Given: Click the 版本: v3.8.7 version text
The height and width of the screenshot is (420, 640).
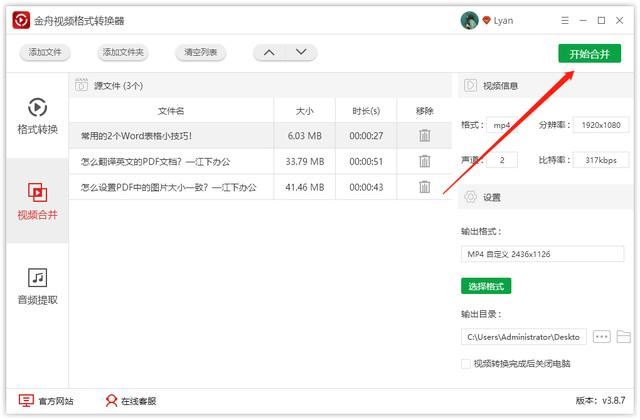Looking at the screenshot, I should 600,400.
